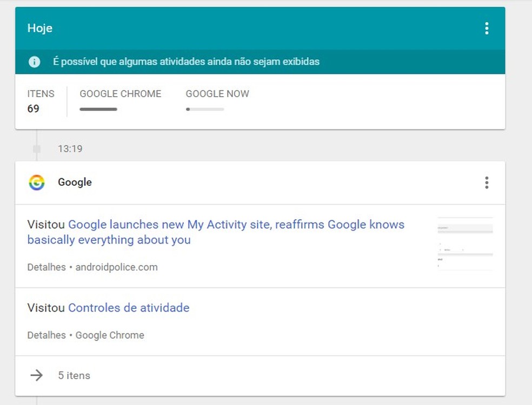Screen dimensions: 532x405
Task: Click the GOOGLE CHROME usage progress bar
Action: [98, 109]
